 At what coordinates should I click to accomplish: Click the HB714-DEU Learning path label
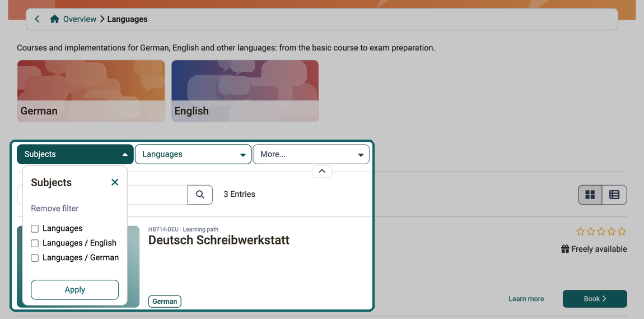[x=183, y=229]
